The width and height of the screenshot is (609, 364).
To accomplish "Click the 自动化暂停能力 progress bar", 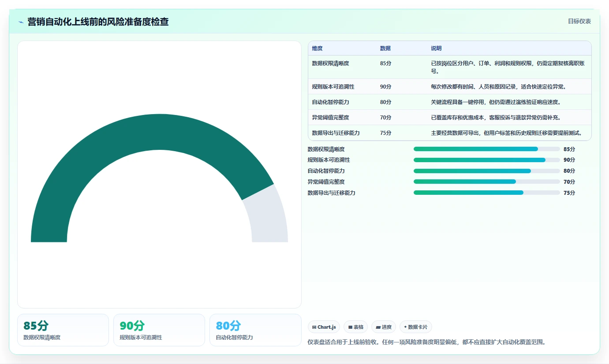I will (486, 171).
